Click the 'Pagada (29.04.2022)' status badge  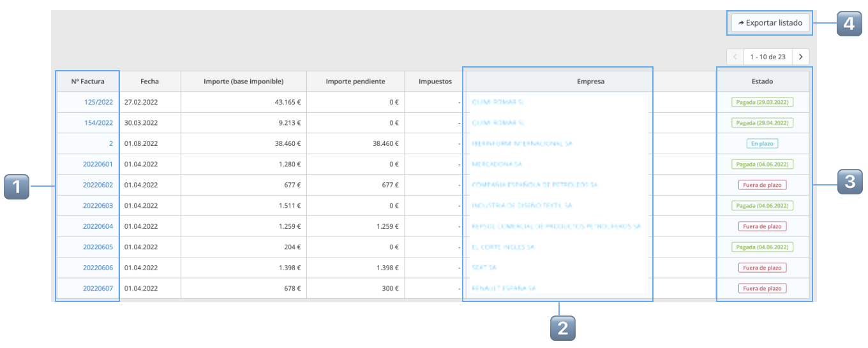tap(762, 123)
